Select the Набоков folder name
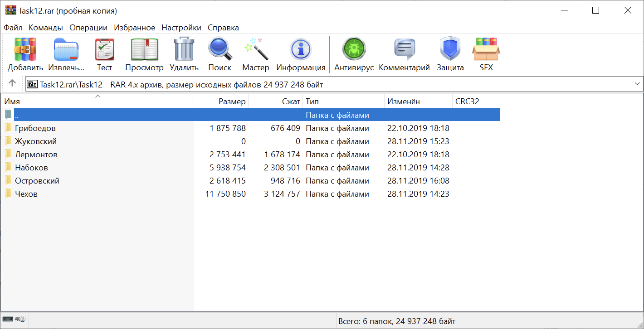The height and width of the screenshot is (329, 644). coord(31,168)
